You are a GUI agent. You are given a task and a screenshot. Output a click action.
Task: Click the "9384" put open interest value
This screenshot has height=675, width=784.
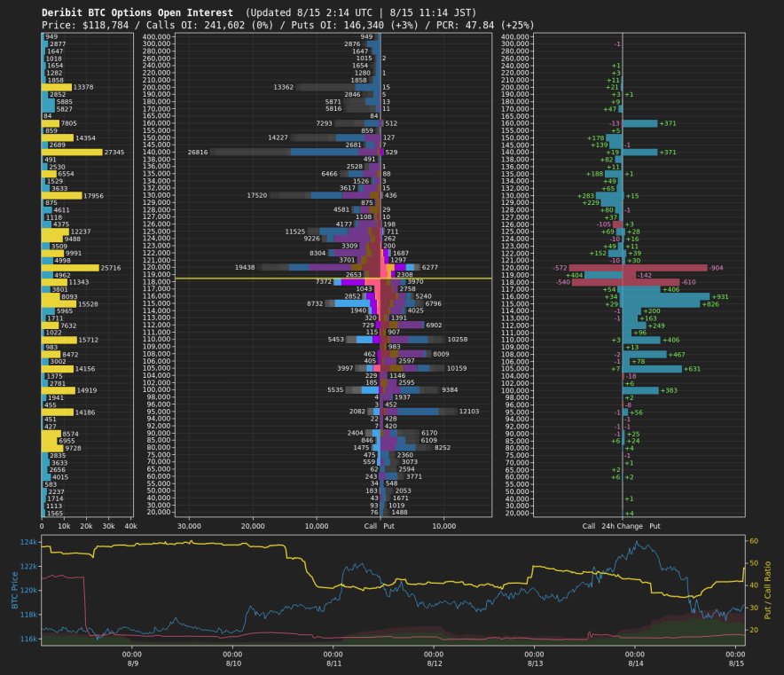pos(450,390)
